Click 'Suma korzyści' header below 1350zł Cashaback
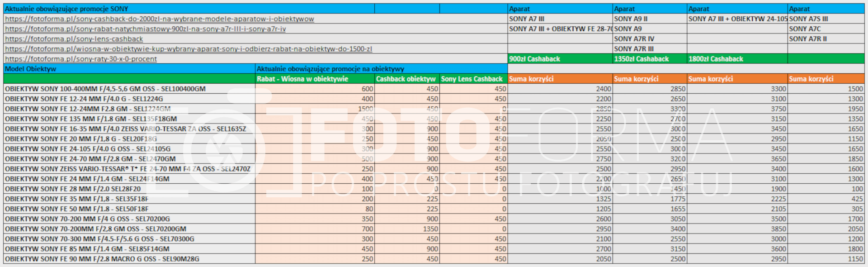Viewport: 868px width, 267px height. tap(650, 79)
